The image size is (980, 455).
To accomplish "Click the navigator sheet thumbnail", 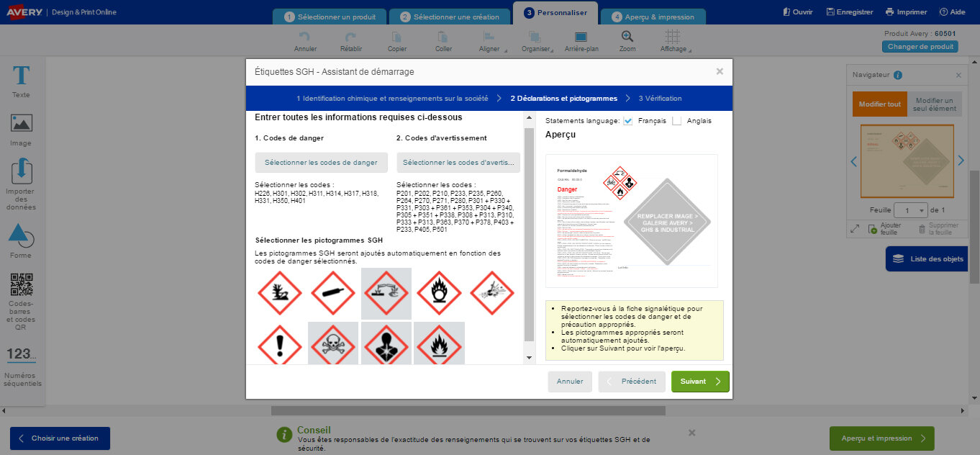I will 907,161.
